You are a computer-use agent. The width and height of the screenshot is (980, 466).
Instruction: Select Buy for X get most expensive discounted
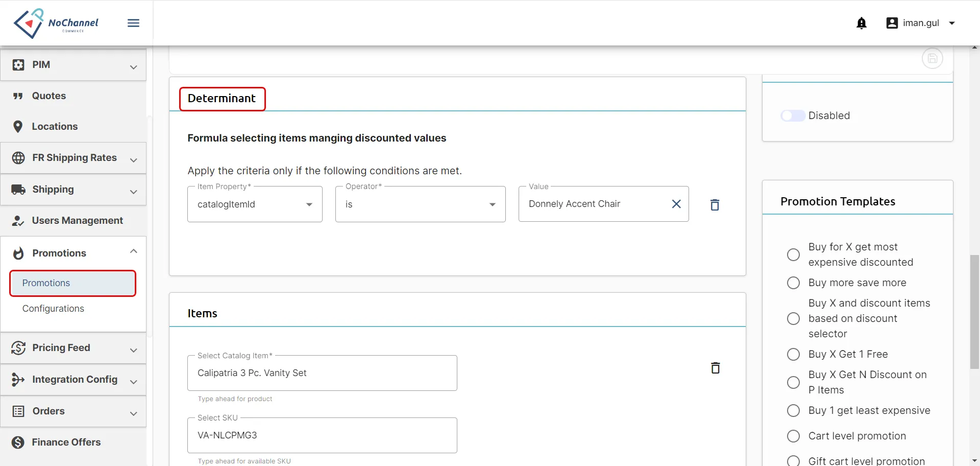(793, 254)
